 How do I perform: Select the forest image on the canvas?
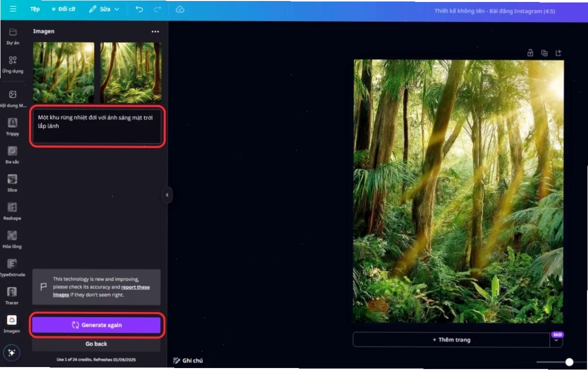tap(459, 191)
